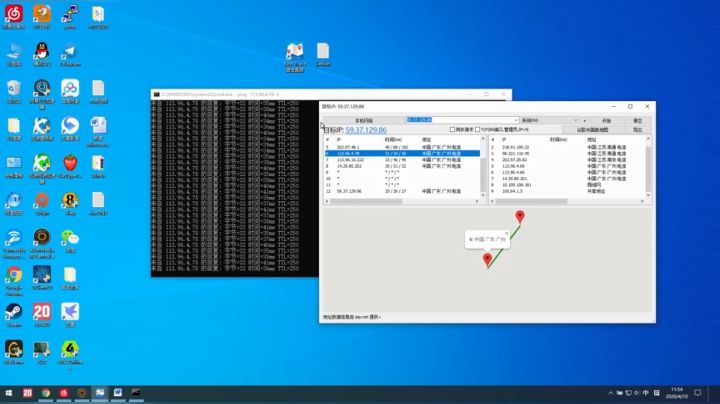Screen dimensions: 720x404
Task: Toggle the TCP port 80 checkbox
Action: [x=478, y=129]
